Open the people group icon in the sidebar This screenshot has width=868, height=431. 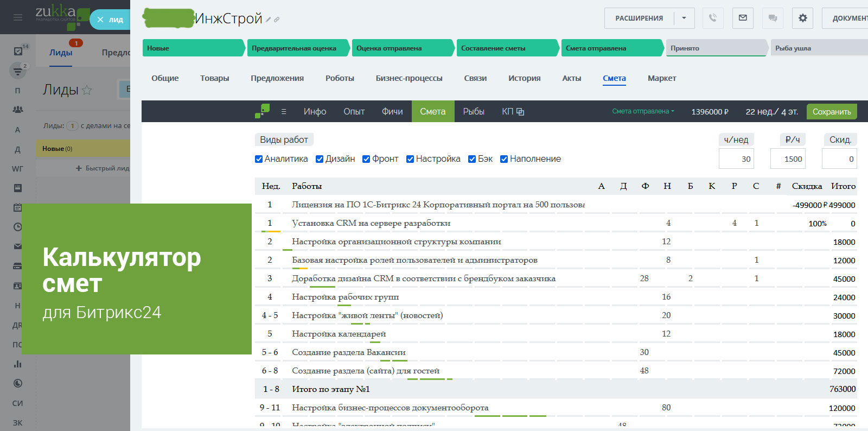(x=18, y=109)
